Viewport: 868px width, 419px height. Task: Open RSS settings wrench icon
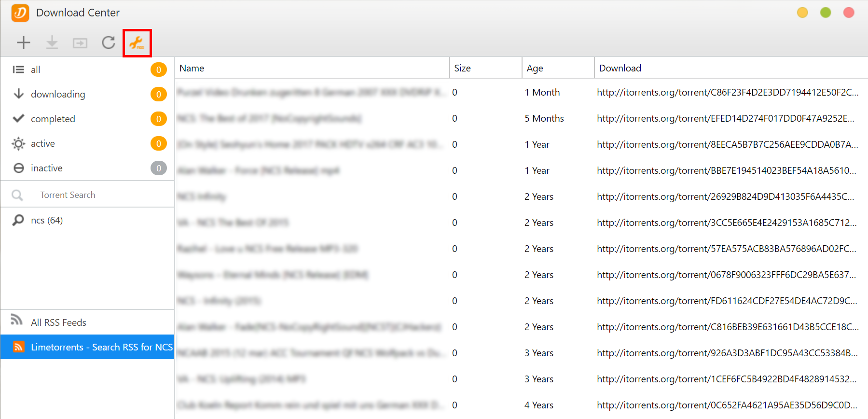tap(137, 43)
